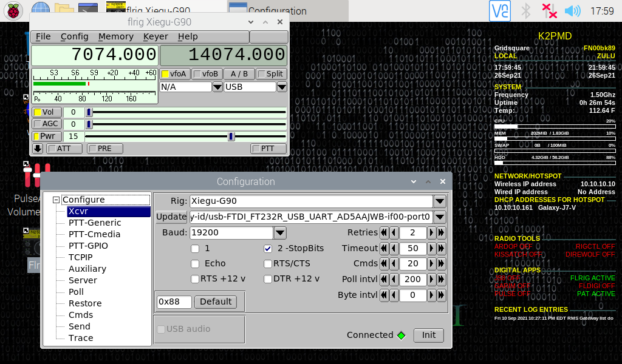Click the Pwr level slider
Viewport: 622px width, 364px height.
pos(230,136)
